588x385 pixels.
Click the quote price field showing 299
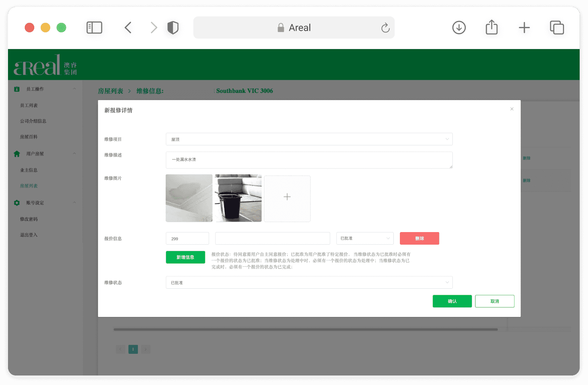coord(187,239)
